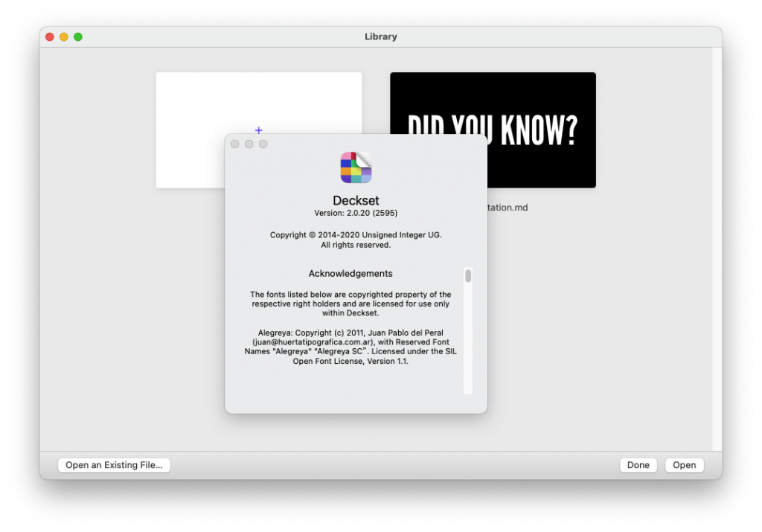Close the Library window with red button
This screenshot has height=532, width=762.
tap(50, 37)
